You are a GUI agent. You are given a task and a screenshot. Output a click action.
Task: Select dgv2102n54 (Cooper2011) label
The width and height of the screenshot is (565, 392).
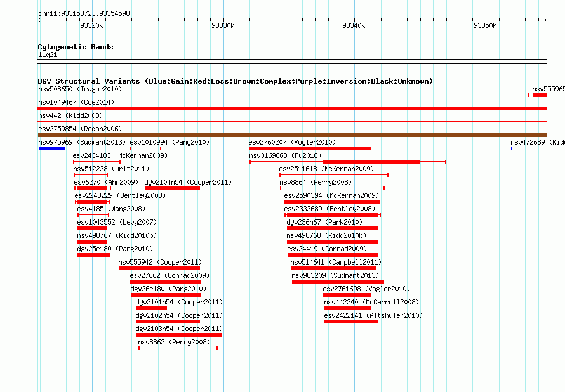pyautogui.click(x=179, y=315)
